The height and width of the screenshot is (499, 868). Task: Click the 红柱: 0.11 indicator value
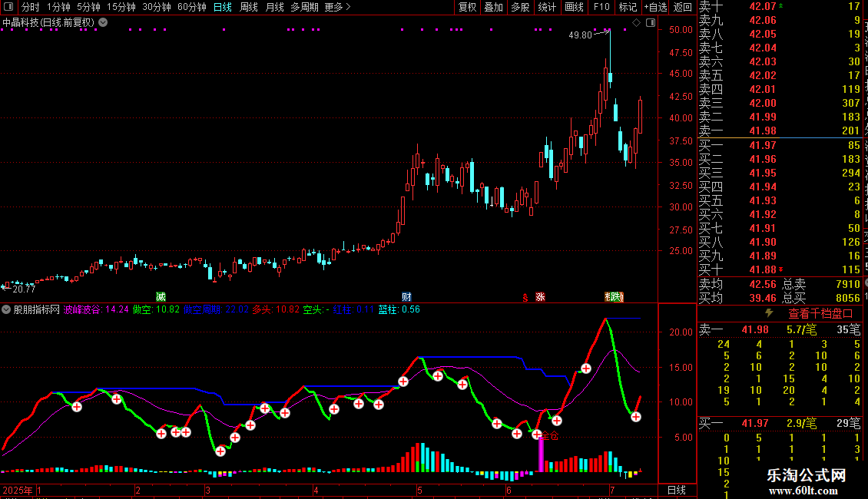click(x=354, y=309)
